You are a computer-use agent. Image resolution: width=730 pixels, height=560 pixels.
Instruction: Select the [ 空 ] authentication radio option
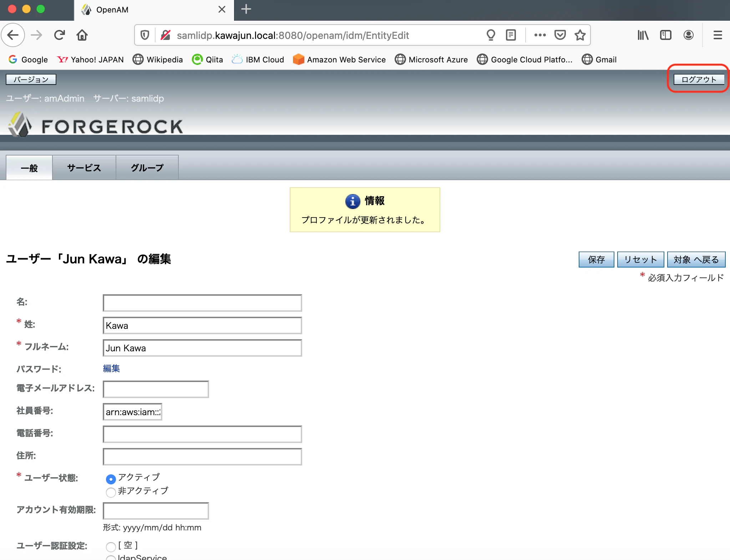pos(111,546)
